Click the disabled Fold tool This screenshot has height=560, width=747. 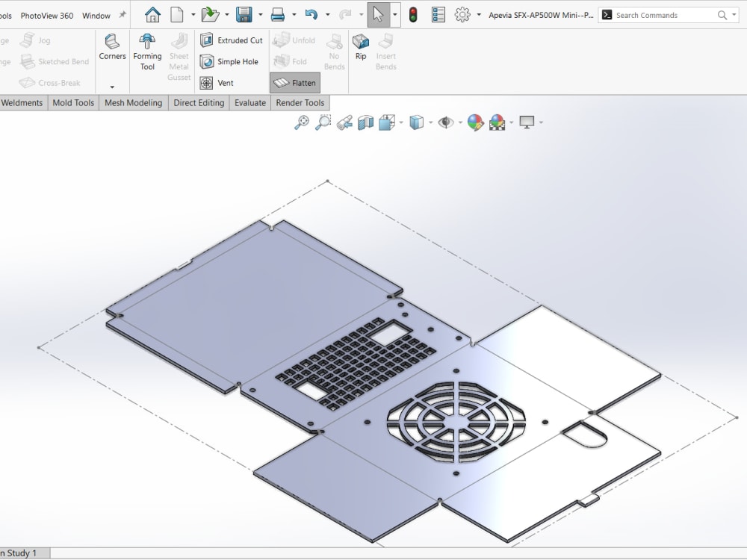pyautogui.click(x=291, y=61)
